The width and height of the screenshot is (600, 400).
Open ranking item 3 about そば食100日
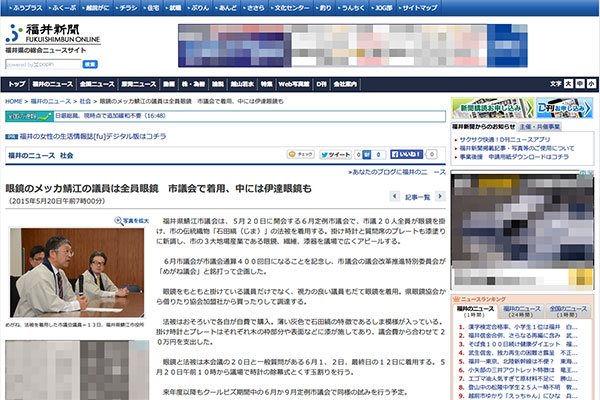(523, 344)
